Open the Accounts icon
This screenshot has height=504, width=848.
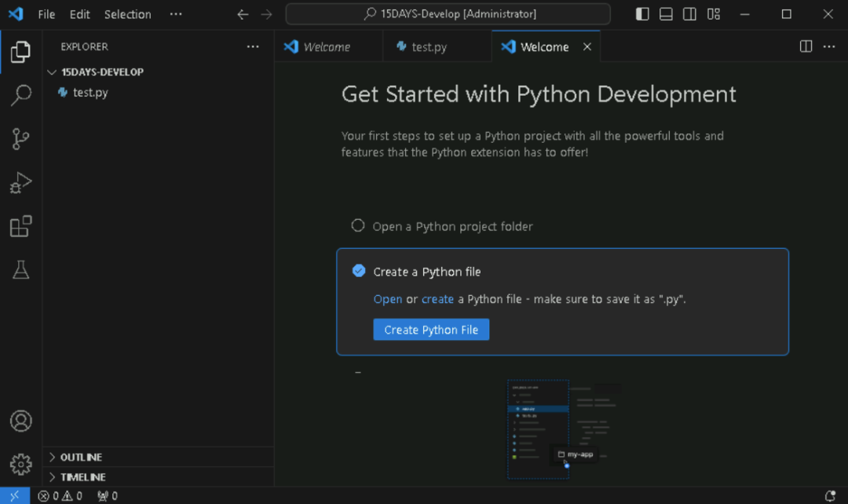point(20,421)
